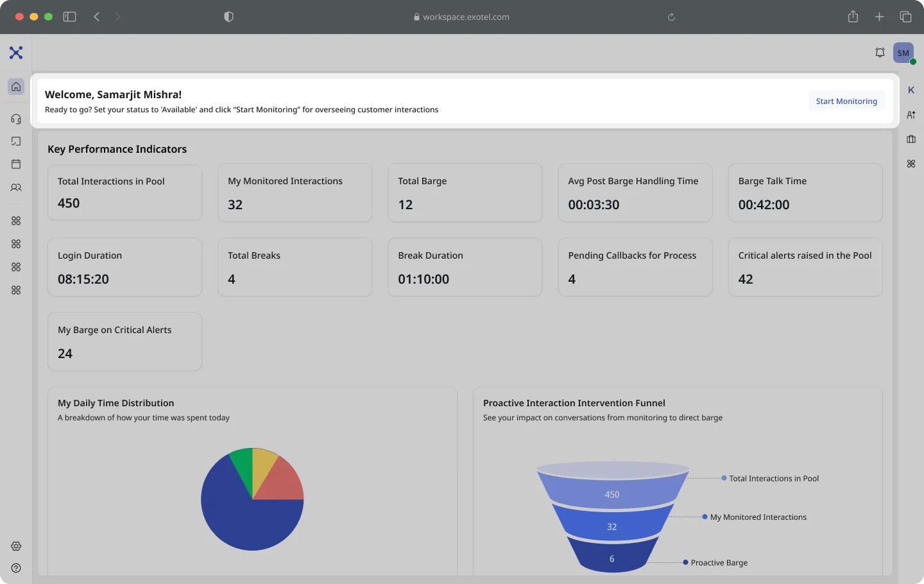This screenshot has height=584, width=924.
Task: Select My Barge on Critical Alerts card
Action: [x=124, y=341]
